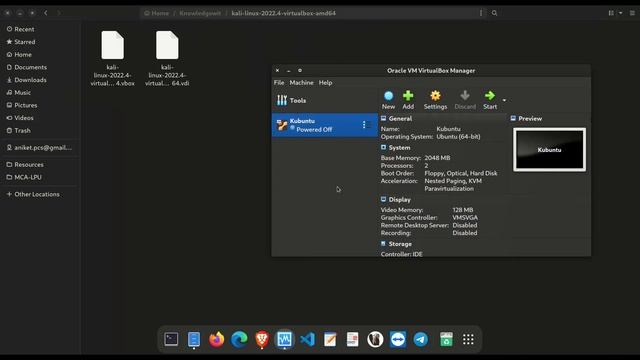Select the Kubuntu Powered Off machine
The width and height of the screenshot is (640, 360).
coord(325,125)
